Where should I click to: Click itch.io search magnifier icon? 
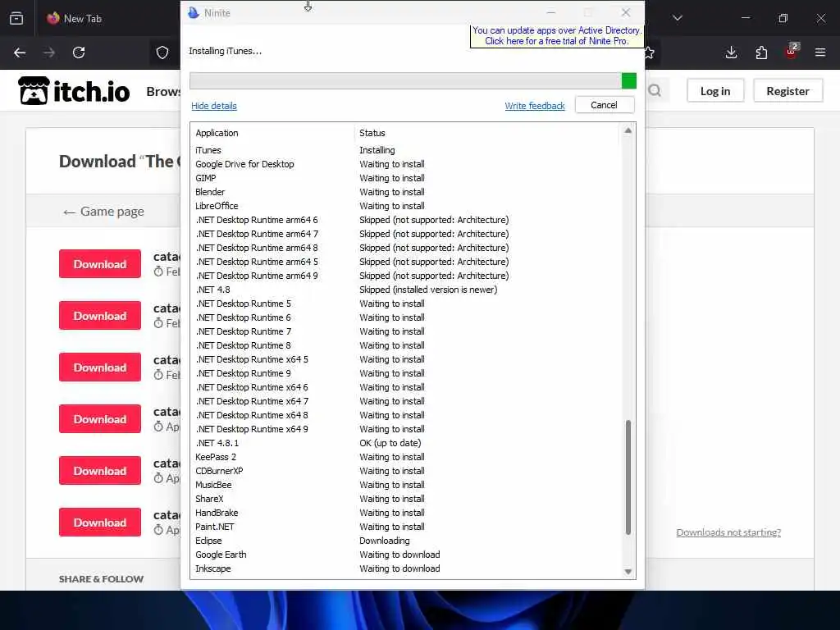[655, 90]
